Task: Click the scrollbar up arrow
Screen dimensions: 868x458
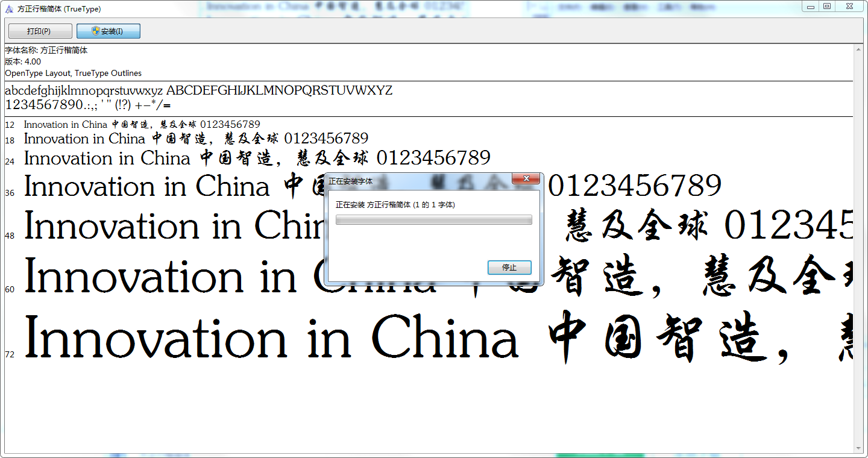Action: (859, 50)
